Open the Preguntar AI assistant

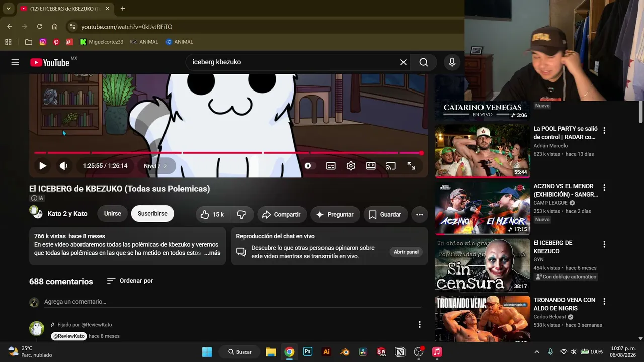(335, 214)
